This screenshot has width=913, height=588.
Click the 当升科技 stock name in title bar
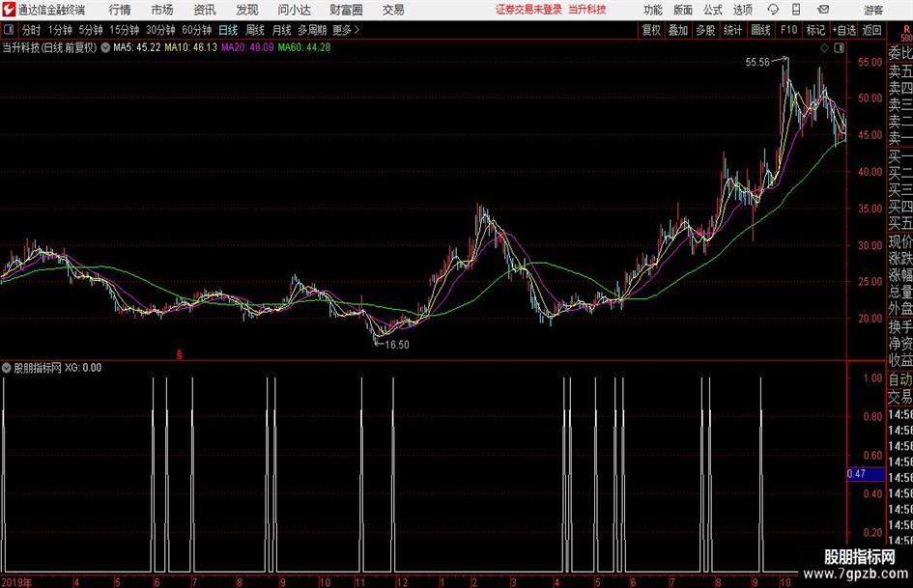(587, 10)
